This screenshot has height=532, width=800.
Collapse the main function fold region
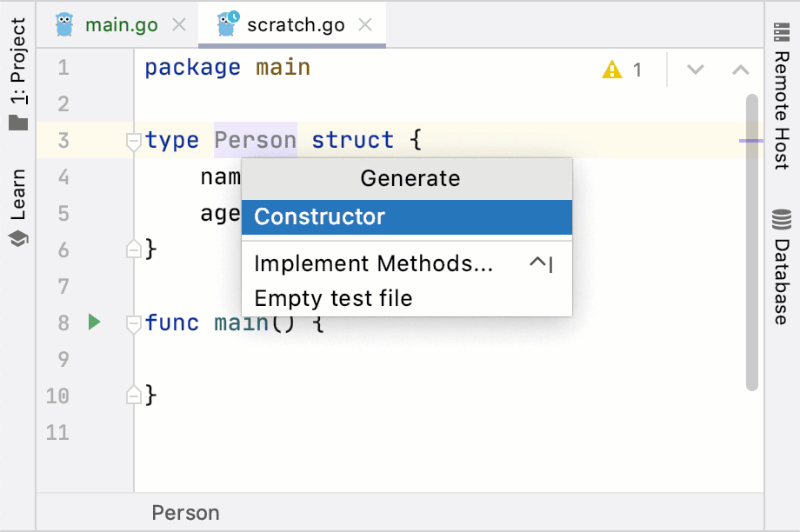[132, 323]
